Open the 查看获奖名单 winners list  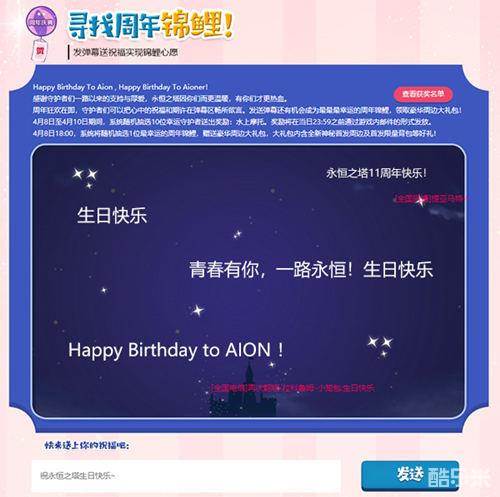pyautogui.click(x=423, y=94)
